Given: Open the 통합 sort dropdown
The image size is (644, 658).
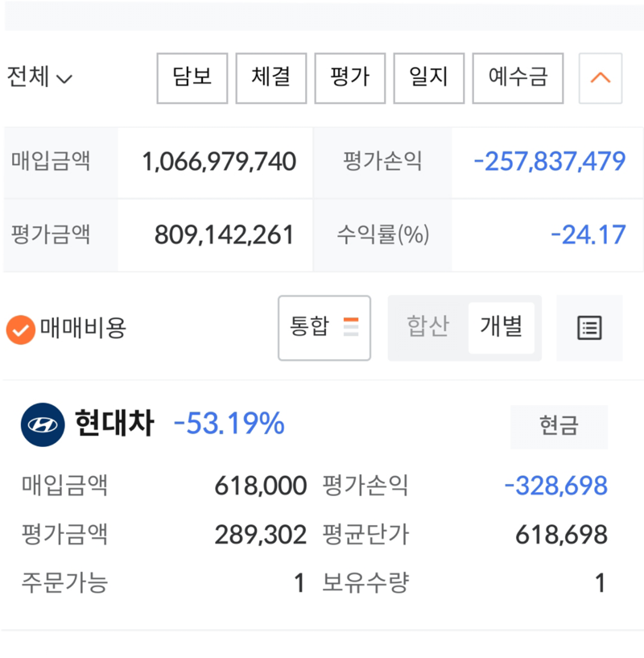Looking at the screenshot, I should click(x=324, y=328).
